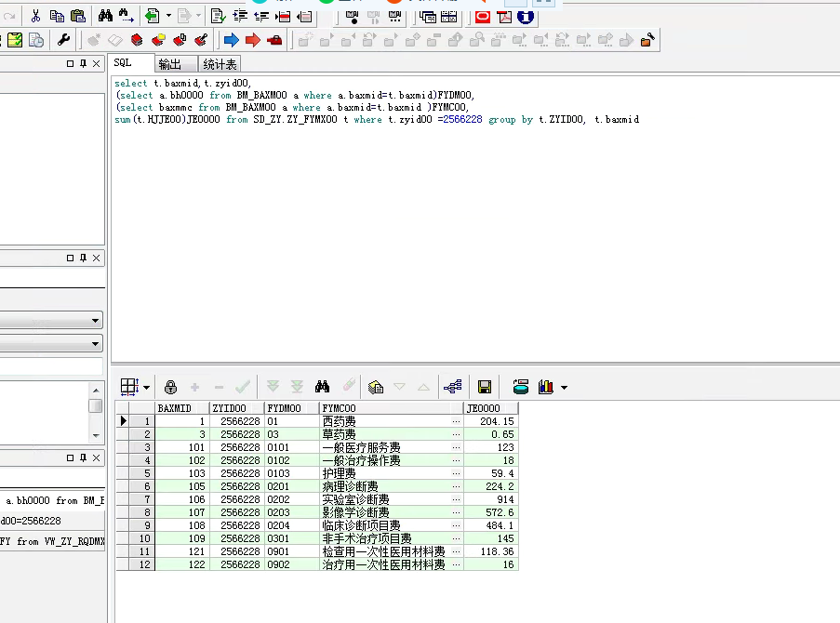
Task: Toggle float on the middle left panel
Action: click(70, 258)
